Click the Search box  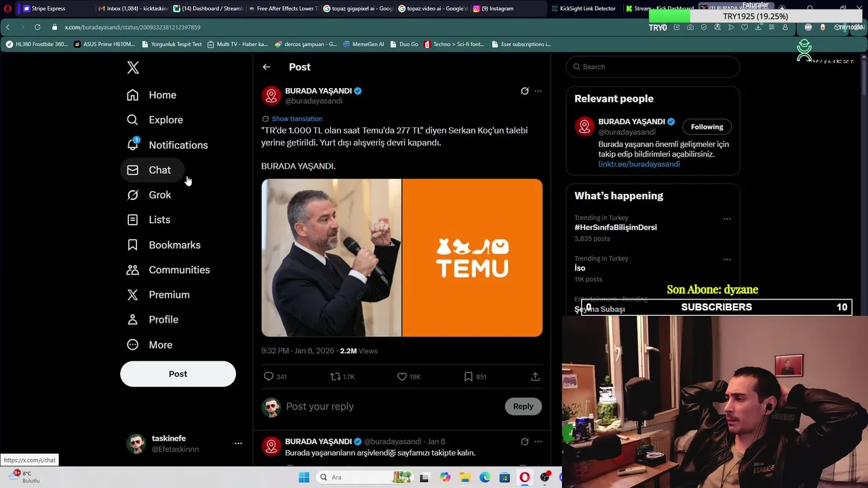(x=653, y=66)
